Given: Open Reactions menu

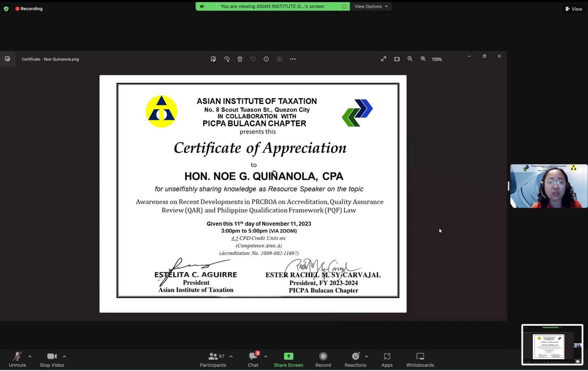Looking at the screenshot, I should tap(356, 359).
